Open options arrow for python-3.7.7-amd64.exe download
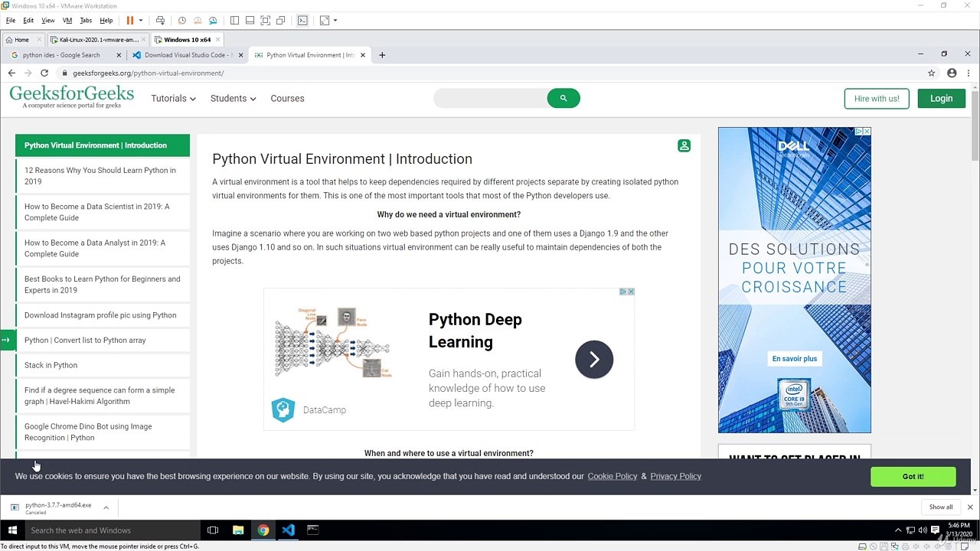This screenshot has height=551, width=980. tap(106, 507)
